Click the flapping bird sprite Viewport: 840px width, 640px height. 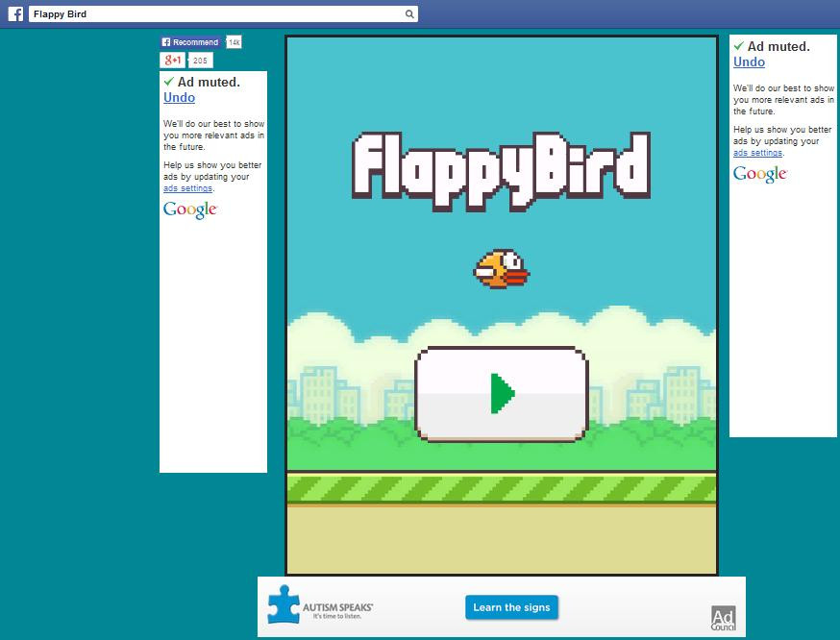coord(500,270)
